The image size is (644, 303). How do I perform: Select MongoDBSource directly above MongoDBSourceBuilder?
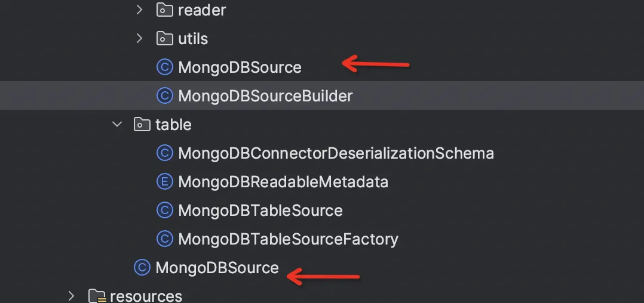tap(240, 67)
